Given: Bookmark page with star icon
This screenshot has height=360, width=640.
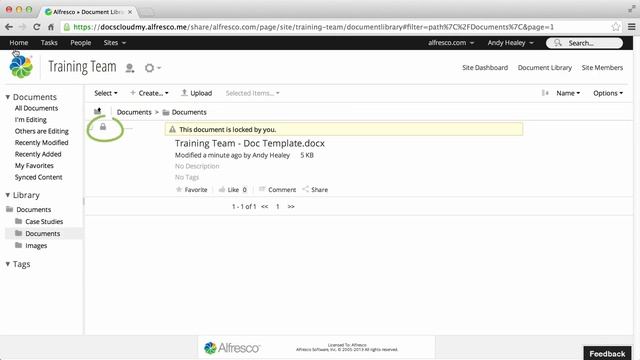Looking at the screenshot, I should pos(616,27).
